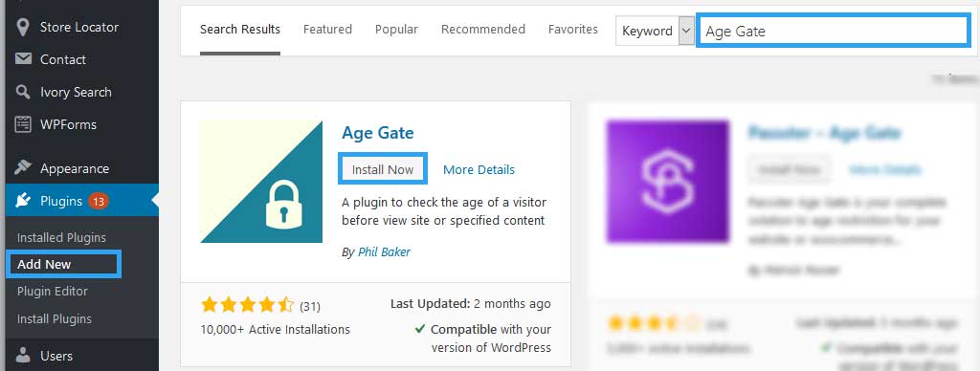This screenshot has height=371, width=980.
Task: Click Install Now on Passster plugin
Action: [789, 169]
